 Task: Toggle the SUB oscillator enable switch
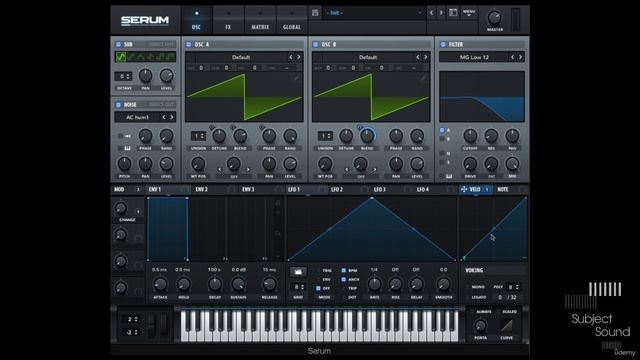[x=118, y=44]
